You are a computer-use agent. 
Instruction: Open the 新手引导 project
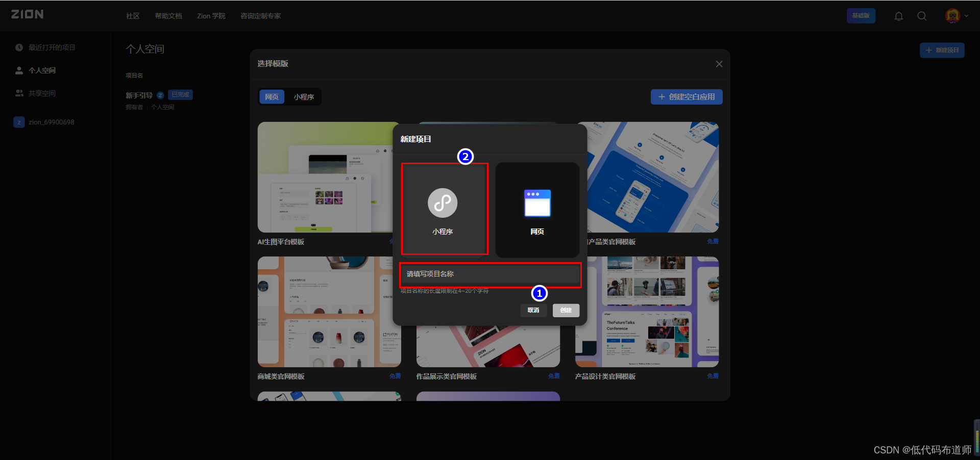(139, 95)
